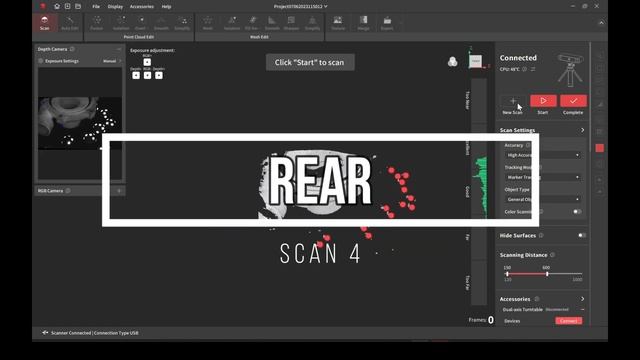Click the Hide Surfaces info icon

[541, 236]
